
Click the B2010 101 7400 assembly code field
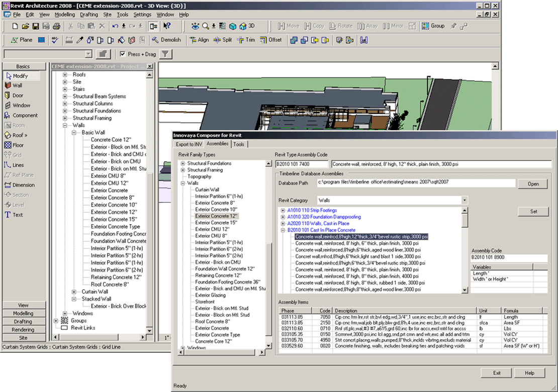point(302,164)
